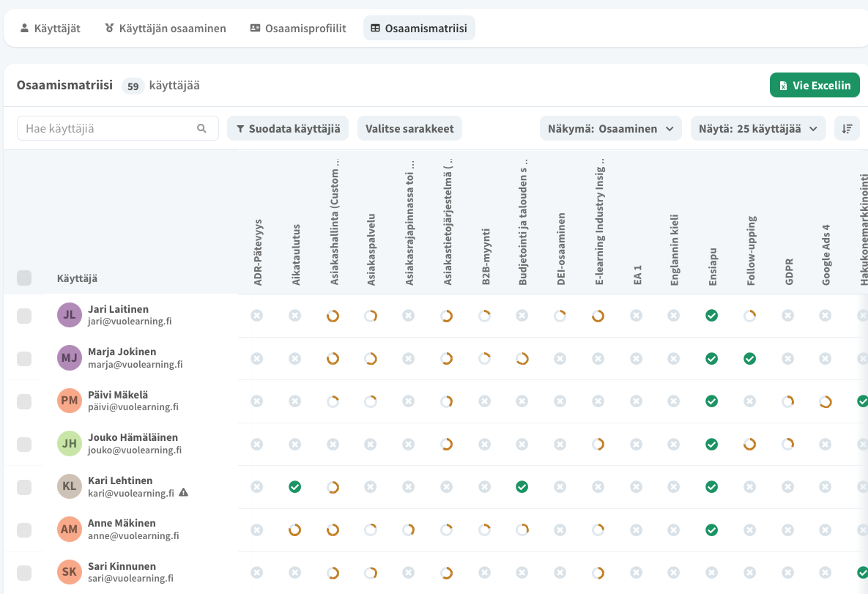Open the Osaamisprofiilit tab
Screen dimensions: 868x594
pyautogui.click(x=297, y=29)
